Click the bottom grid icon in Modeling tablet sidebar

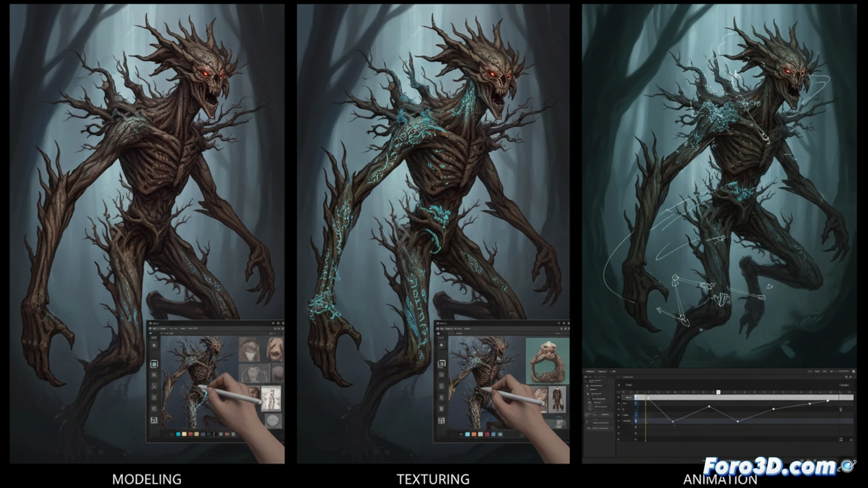coord(154,420)
